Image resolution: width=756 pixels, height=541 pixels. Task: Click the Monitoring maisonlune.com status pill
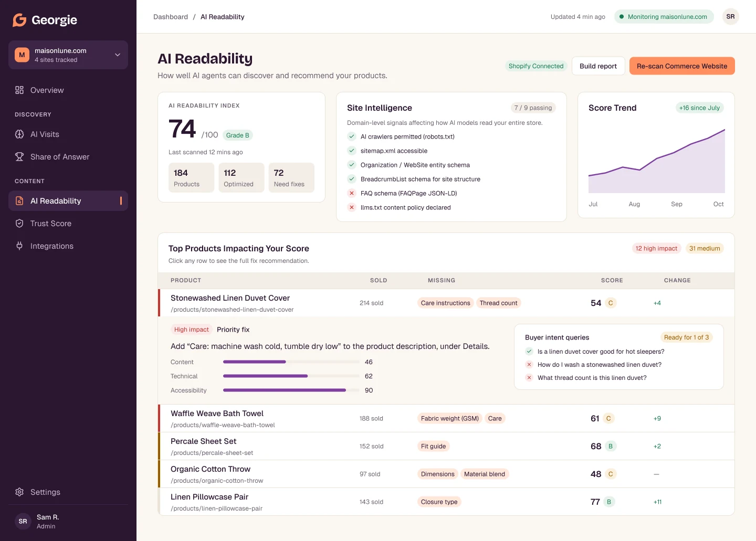click(664, 17)
